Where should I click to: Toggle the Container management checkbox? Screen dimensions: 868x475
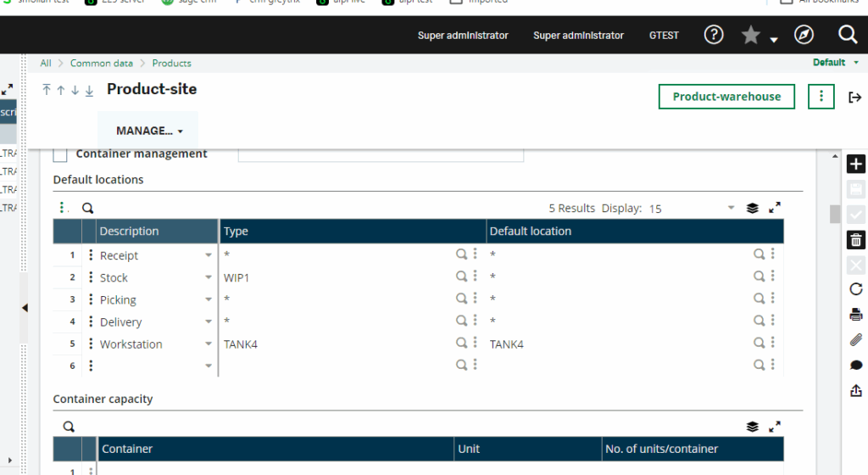60,154
